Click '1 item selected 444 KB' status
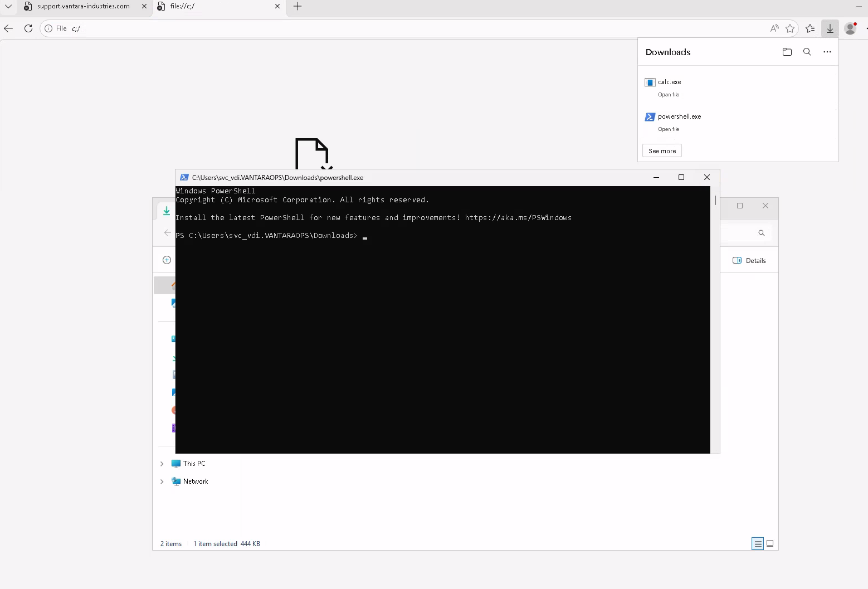Image resolution: width=868 pixels, height=589 pixels. coord(227,544)
